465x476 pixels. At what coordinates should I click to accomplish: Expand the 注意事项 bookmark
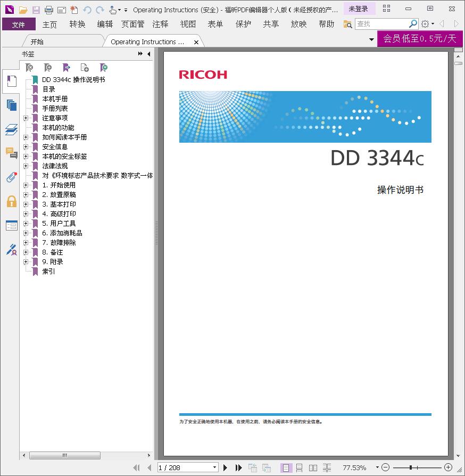26,118
